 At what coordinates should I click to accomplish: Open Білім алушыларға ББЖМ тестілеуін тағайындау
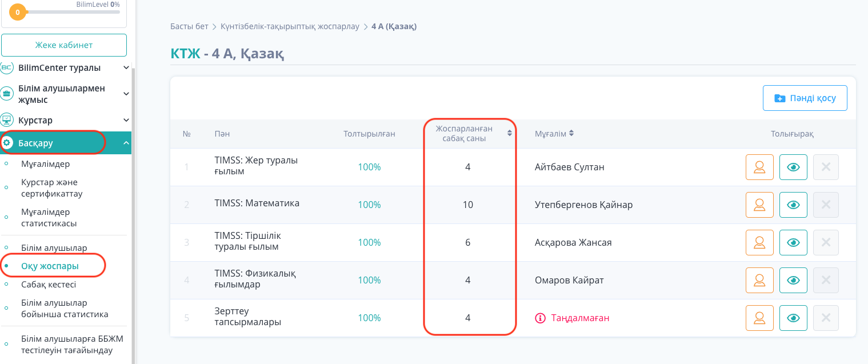point(72,344)
